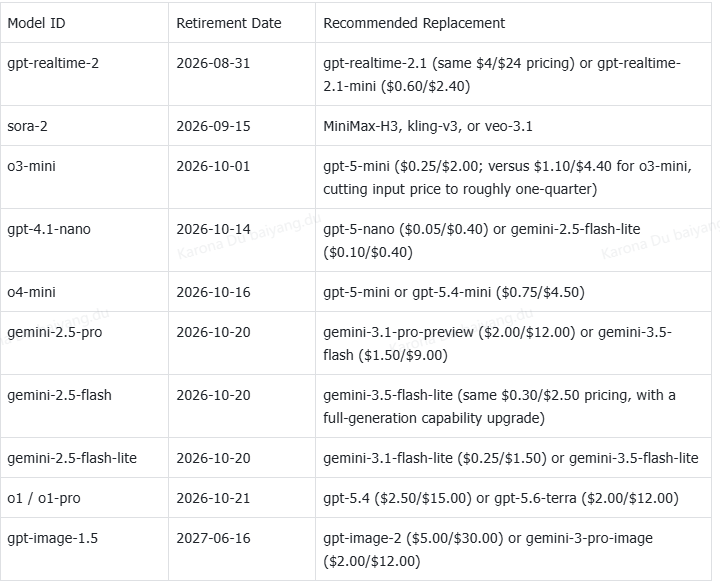Select the gpt-5-mini or gpt-5.4-mini replacement text

click(x=454, y=293)
